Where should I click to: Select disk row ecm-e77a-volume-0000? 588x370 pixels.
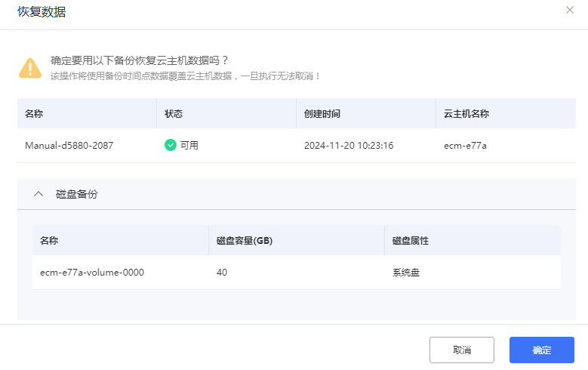(x=91, y=272)
